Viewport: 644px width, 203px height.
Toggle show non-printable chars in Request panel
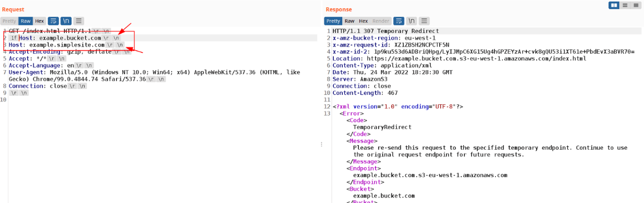(66, 21)
